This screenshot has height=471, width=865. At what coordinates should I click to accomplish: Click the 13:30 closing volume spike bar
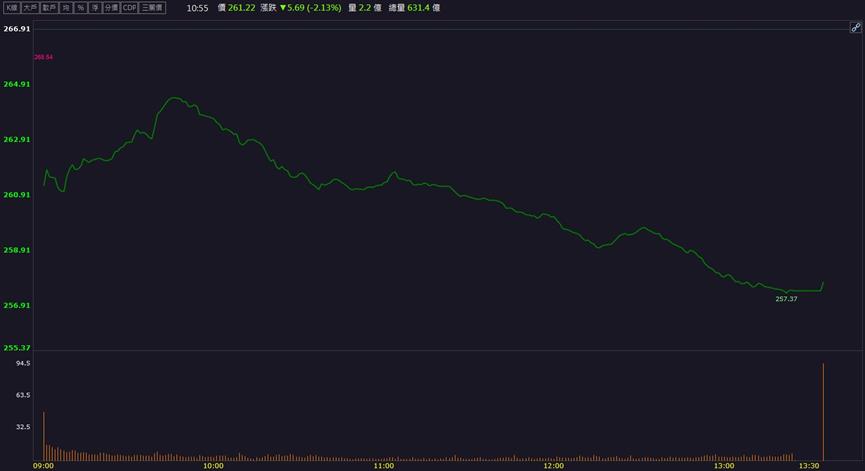click(823, 411)
